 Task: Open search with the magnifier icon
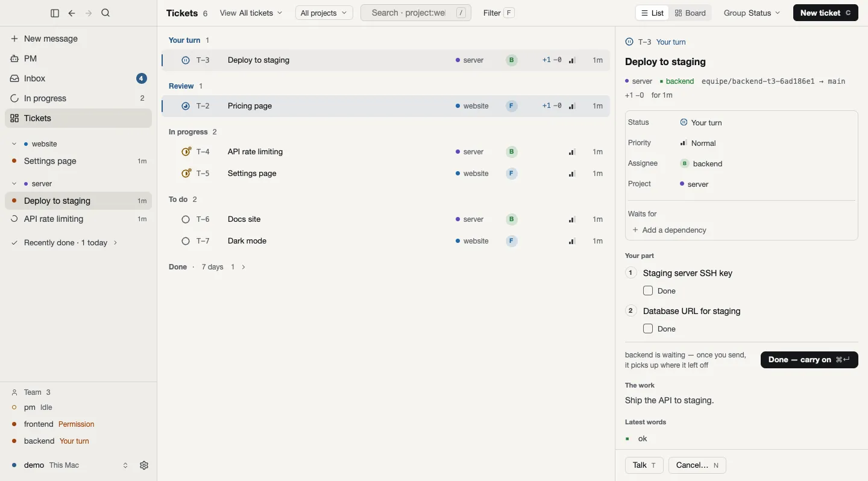tap(106, 13)
